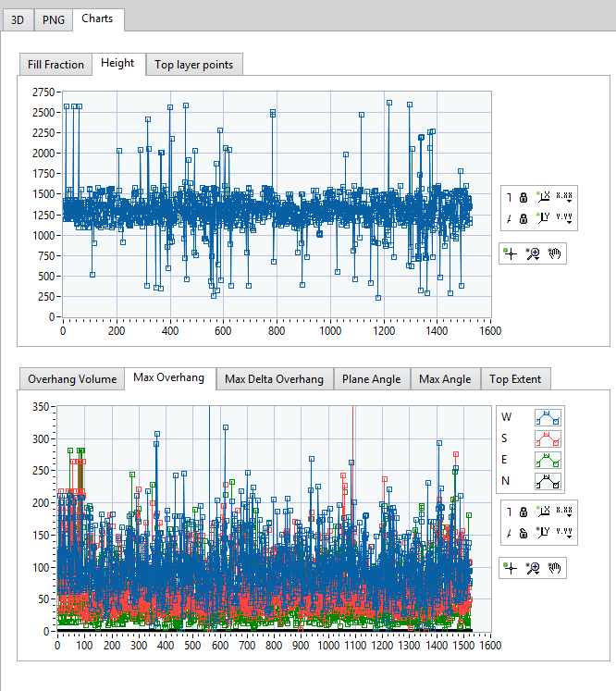
Task: Open the 3D tab
Action: click(18, 20)
